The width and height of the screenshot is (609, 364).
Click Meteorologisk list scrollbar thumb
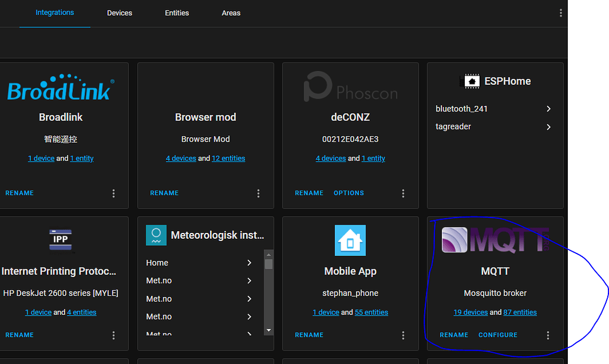(269, 264)
